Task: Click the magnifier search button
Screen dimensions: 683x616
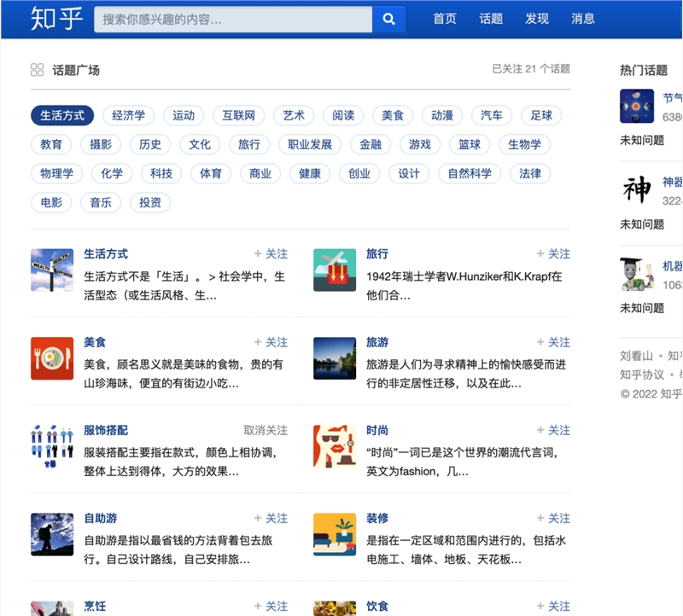Action: pos(388,19)
